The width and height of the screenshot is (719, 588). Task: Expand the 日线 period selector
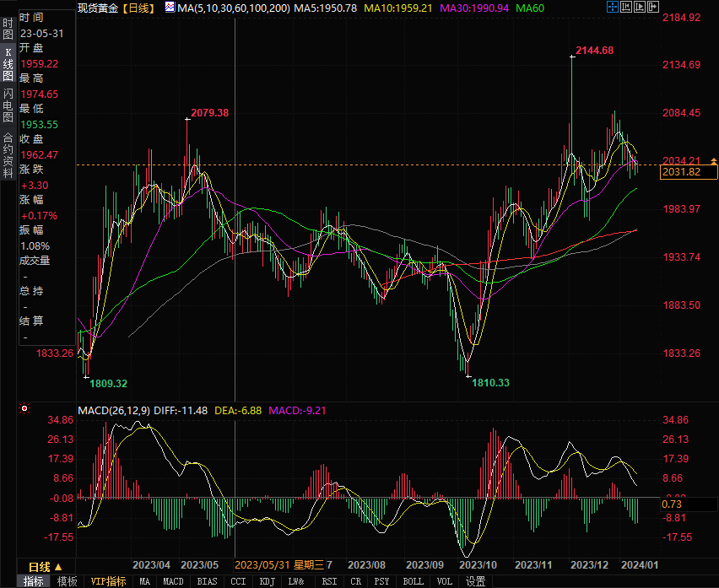(x=46, y=566)
